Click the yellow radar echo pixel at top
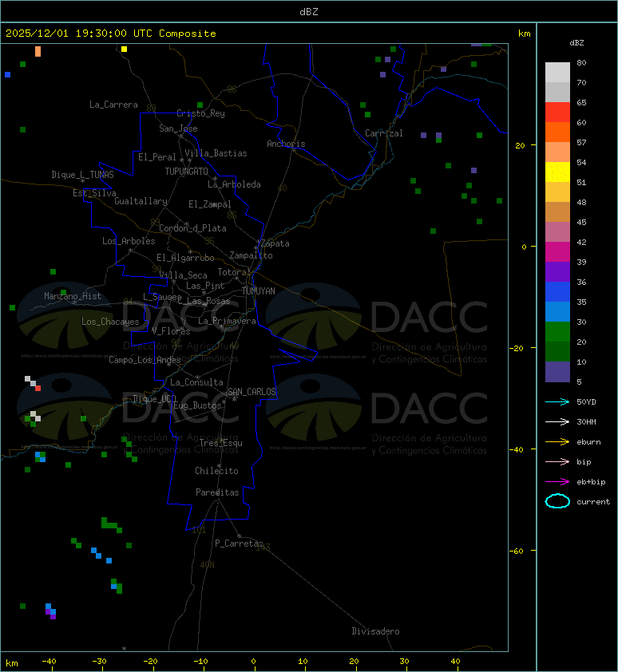The image size is (618, 672). [x=124, y=49]
